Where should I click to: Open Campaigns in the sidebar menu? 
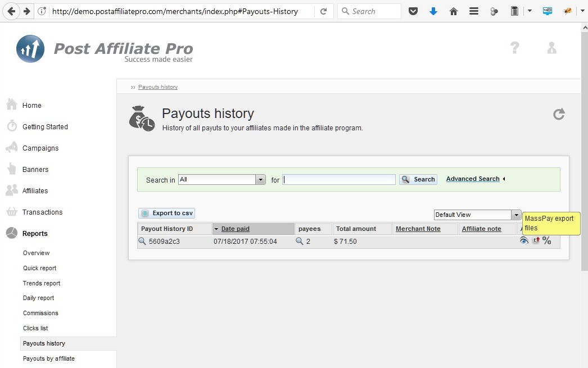[40, 148]
